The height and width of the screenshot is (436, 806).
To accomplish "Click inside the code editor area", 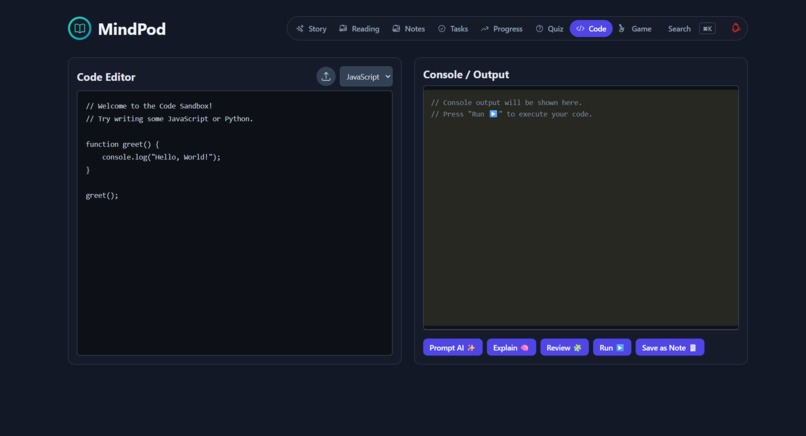I will click(x=235, y=223).
